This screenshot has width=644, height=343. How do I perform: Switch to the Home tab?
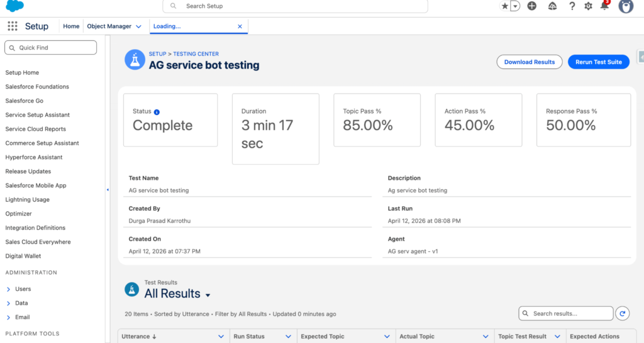click(x=71, y=26)
